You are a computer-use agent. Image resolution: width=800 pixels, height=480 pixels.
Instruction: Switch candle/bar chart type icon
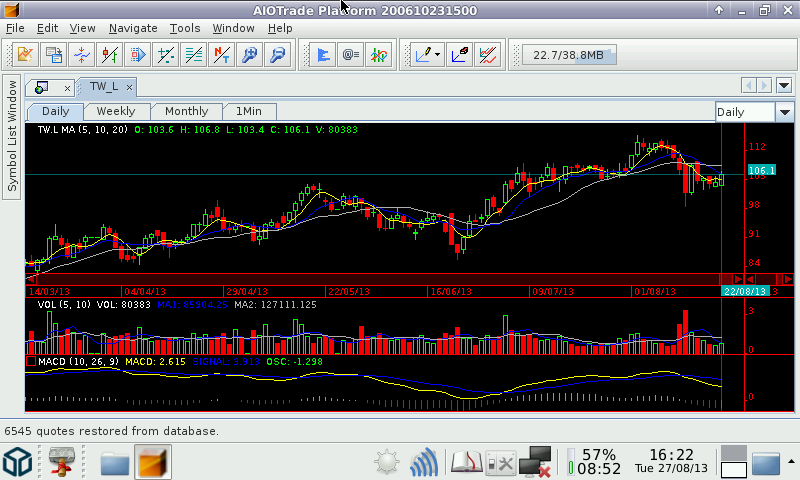coord(109,54)
